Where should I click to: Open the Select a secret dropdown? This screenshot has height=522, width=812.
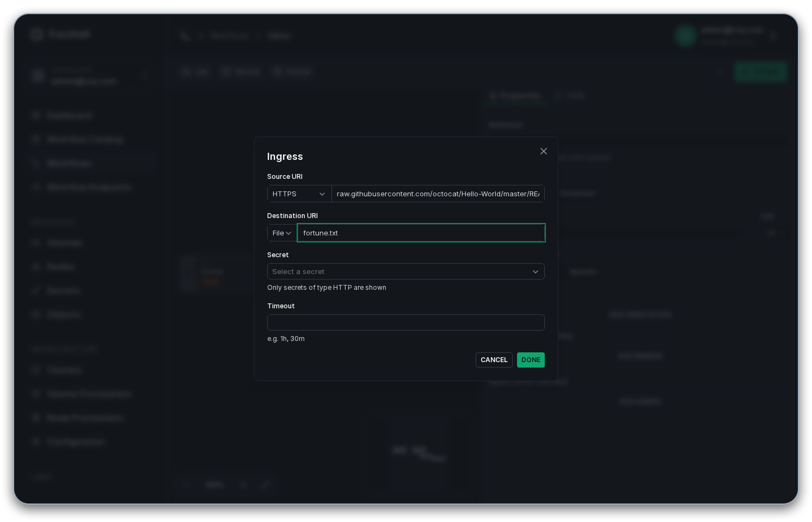[406, 271]
